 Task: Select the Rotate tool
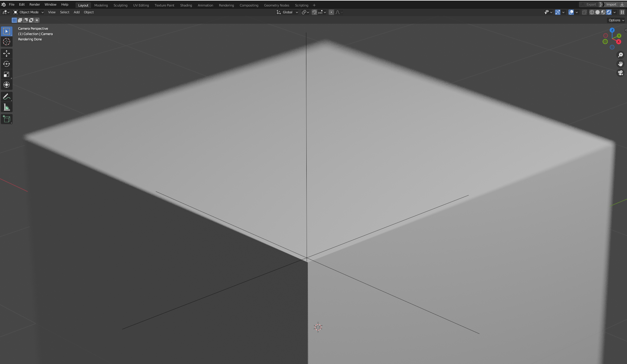[7, 64]
